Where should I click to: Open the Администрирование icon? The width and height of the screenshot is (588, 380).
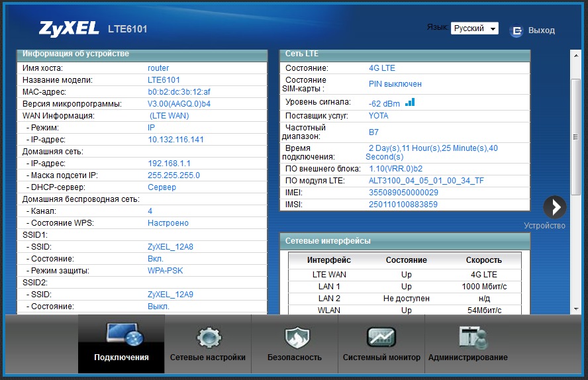tap(473, 337)
